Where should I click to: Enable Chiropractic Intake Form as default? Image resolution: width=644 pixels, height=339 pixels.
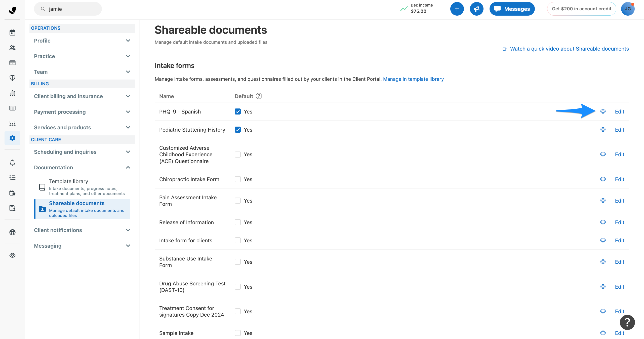tap(238, 179)
